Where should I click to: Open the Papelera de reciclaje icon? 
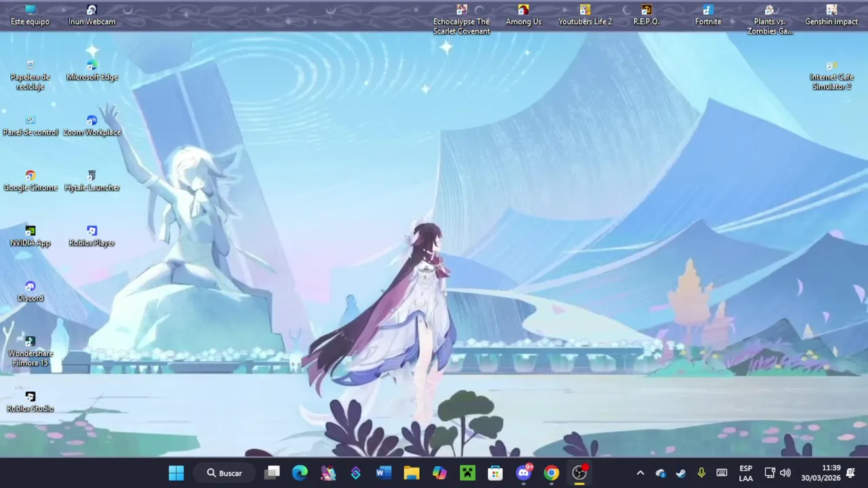(x=30, y=75)
